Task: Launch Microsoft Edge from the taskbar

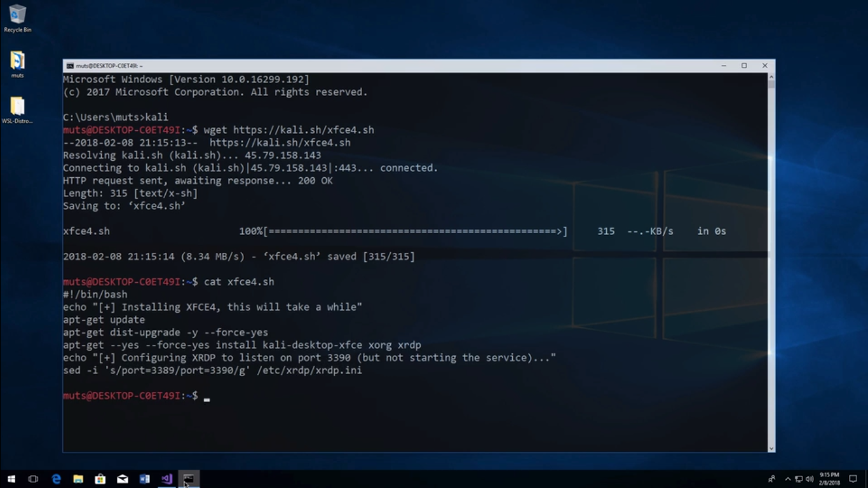Action: 55,479
